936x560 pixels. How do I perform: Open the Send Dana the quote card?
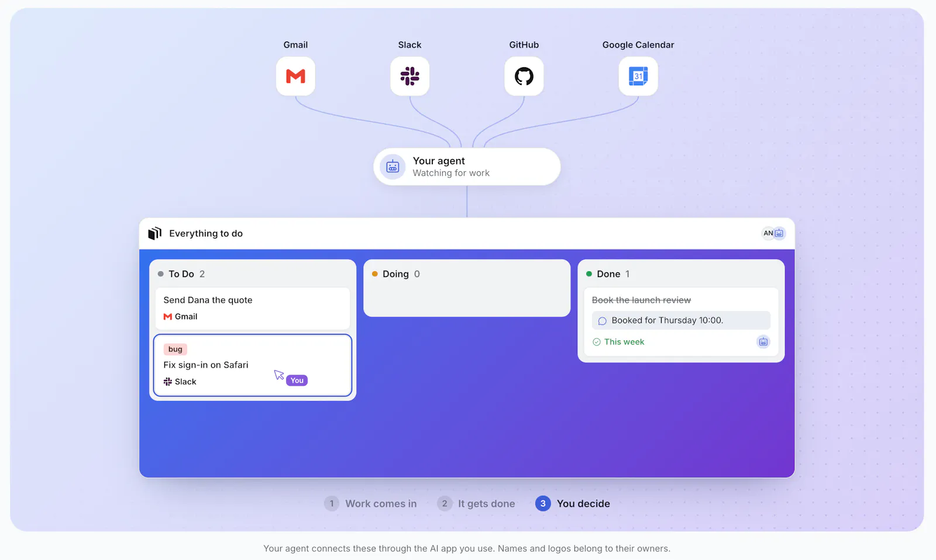[x=253, y=308]
